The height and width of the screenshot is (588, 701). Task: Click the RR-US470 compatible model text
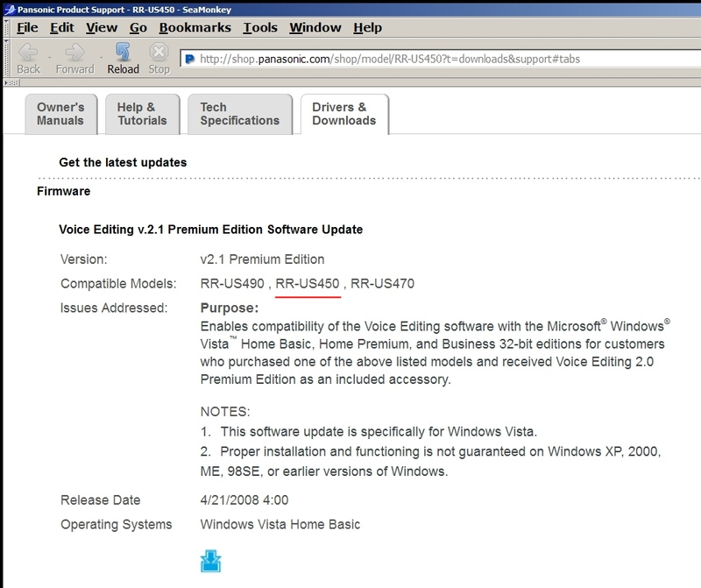point(383,284)
